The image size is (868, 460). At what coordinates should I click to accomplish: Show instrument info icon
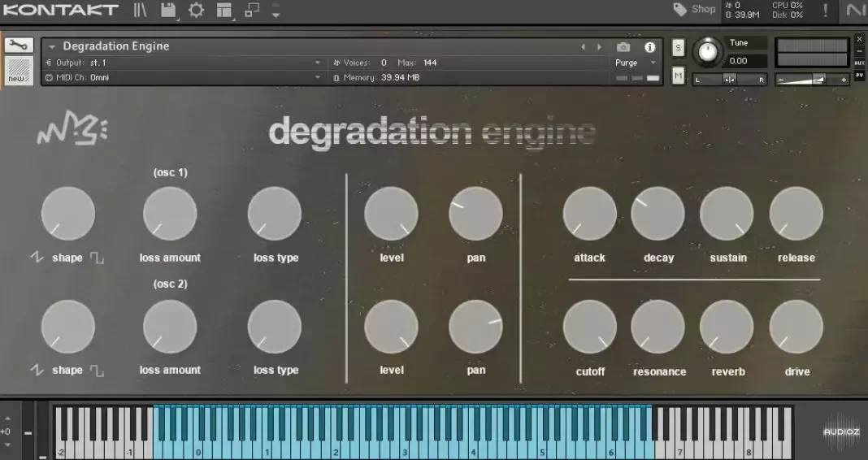click(650, 47)
